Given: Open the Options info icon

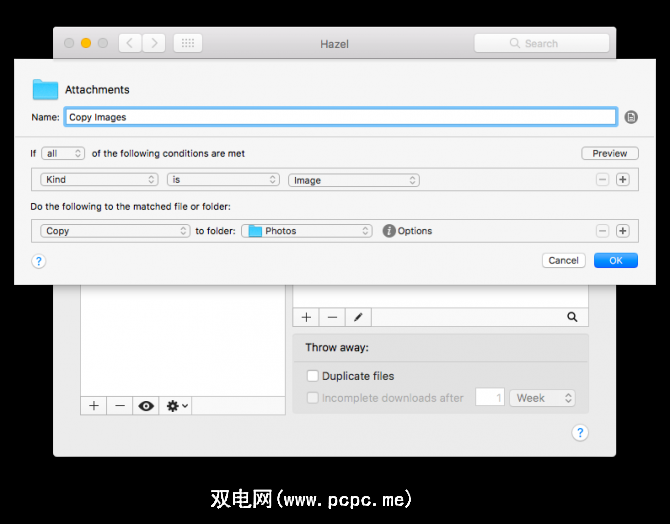Looking at the screenshot, I should tap(389, 231).
